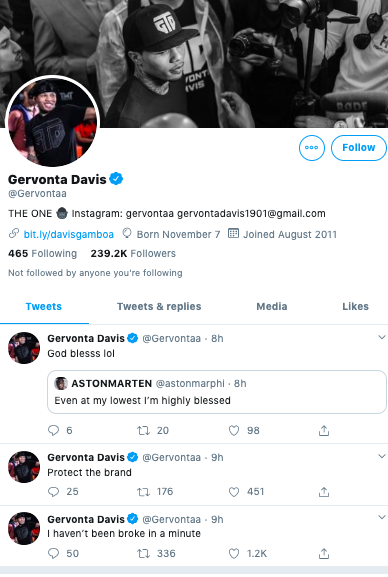Screen dimensions: 388x577
Task: Retweet the "God blesss lol" tweet
Action: coord(143,430)
